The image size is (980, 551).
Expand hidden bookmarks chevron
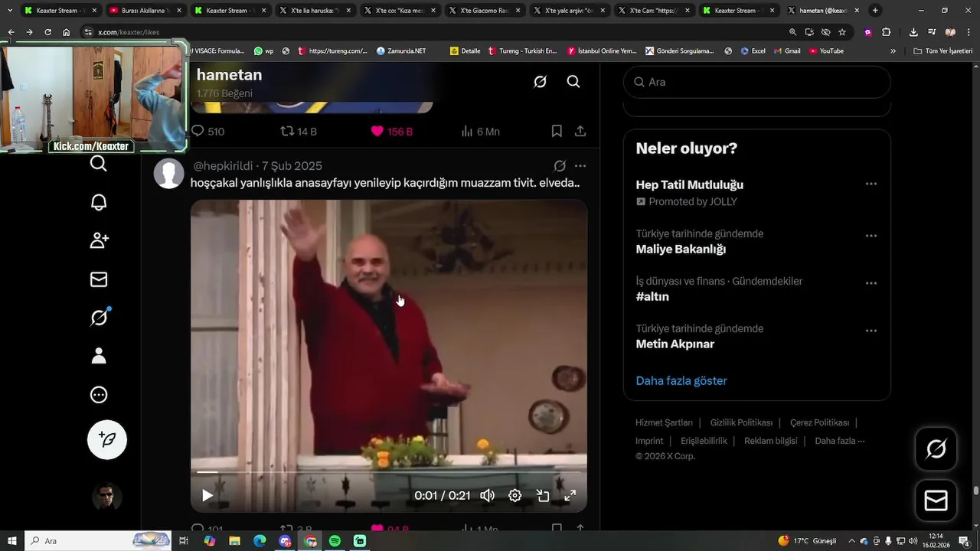[x=893, y=51]
